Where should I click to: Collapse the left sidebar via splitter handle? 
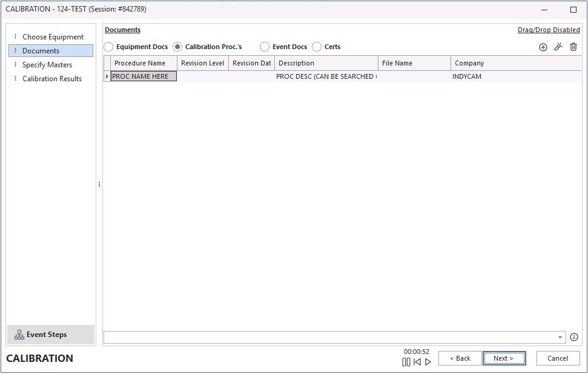99,184
